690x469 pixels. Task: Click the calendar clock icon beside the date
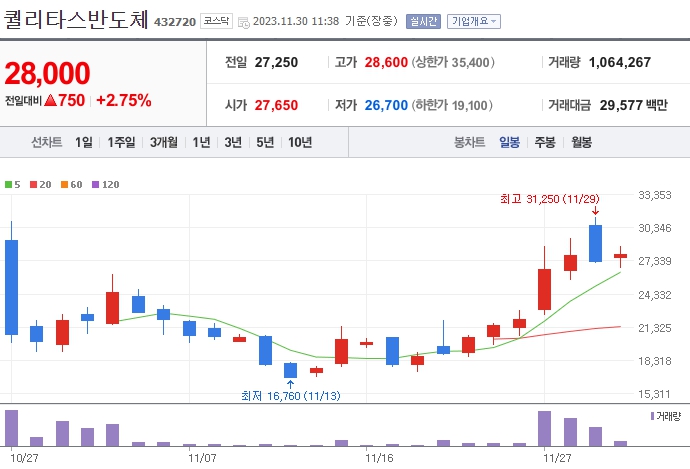point(243,22)
